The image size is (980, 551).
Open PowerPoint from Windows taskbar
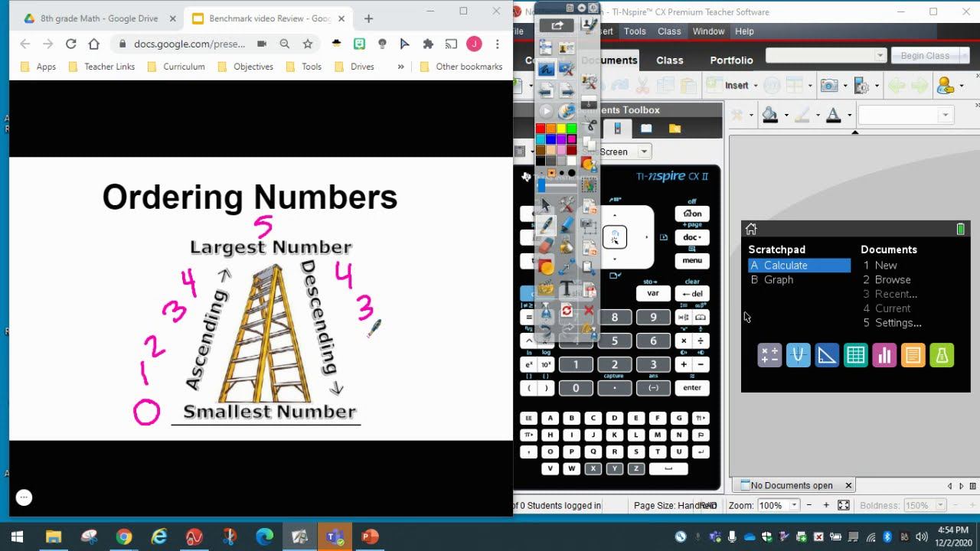(370, 536)
